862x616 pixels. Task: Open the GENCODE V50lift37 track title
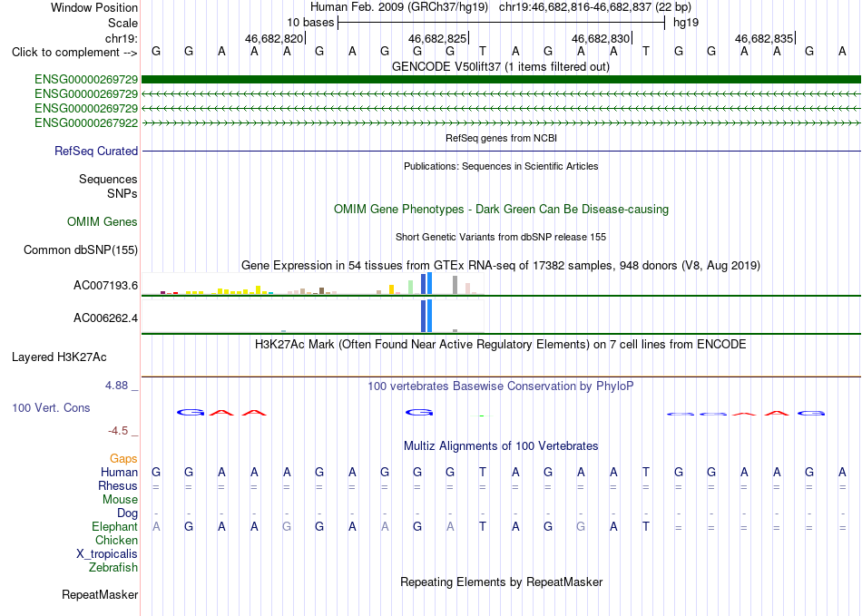point(501,67)
